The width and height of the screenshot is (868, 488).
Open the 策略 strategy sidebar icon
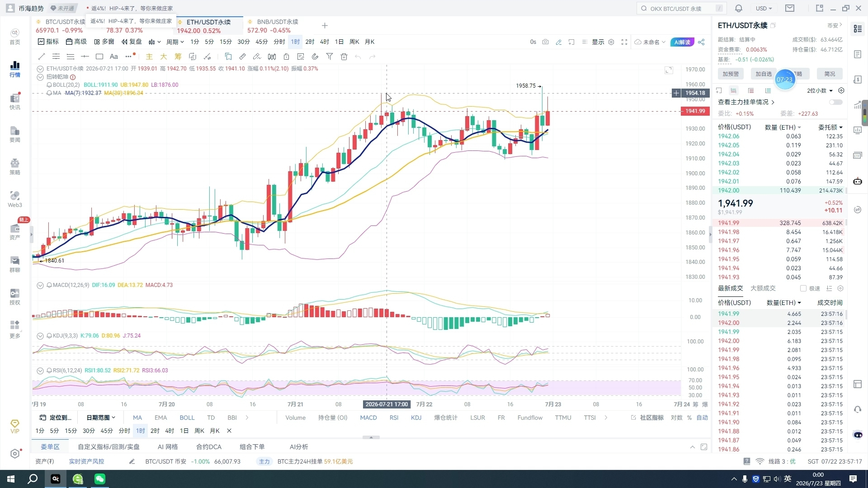[15, 166]
